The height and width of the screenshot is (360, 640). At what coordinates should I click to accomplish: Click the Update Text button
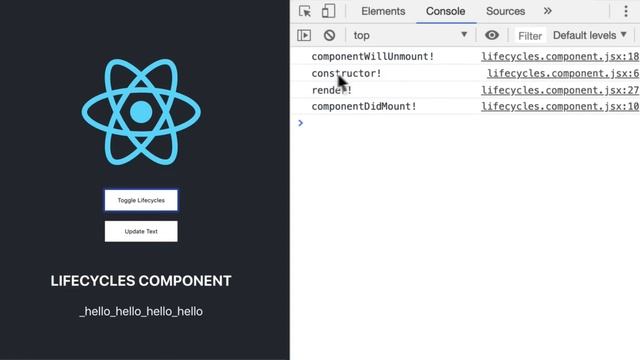141,231
